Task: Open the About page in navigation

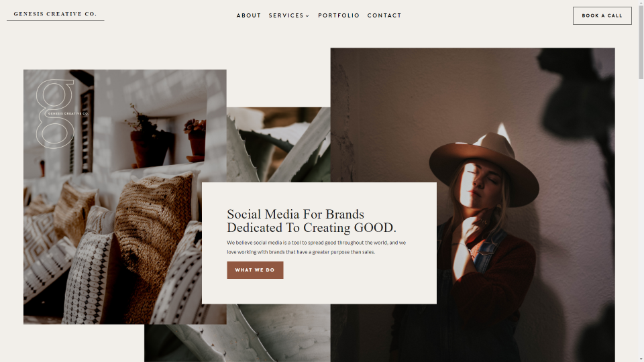Action: click(x=248, y=15)
